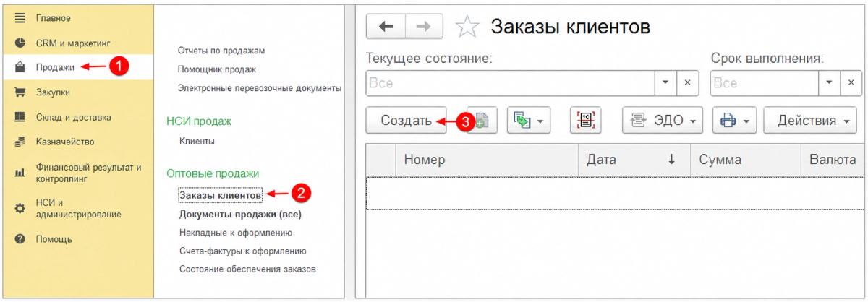The width and height of the screenshot is (868, 302).
Task: Open Документы продажи (все) link
Action: (239, 214)
